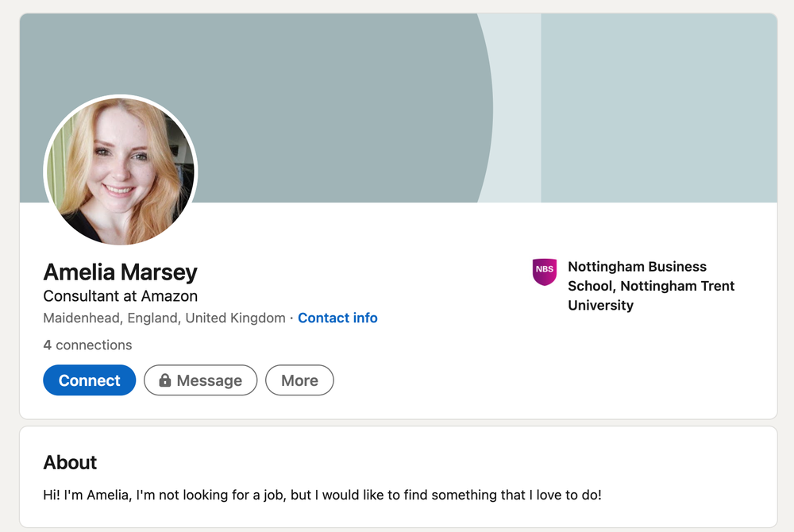Open the Contact info link
794x532 pixels.
(337, 318)
